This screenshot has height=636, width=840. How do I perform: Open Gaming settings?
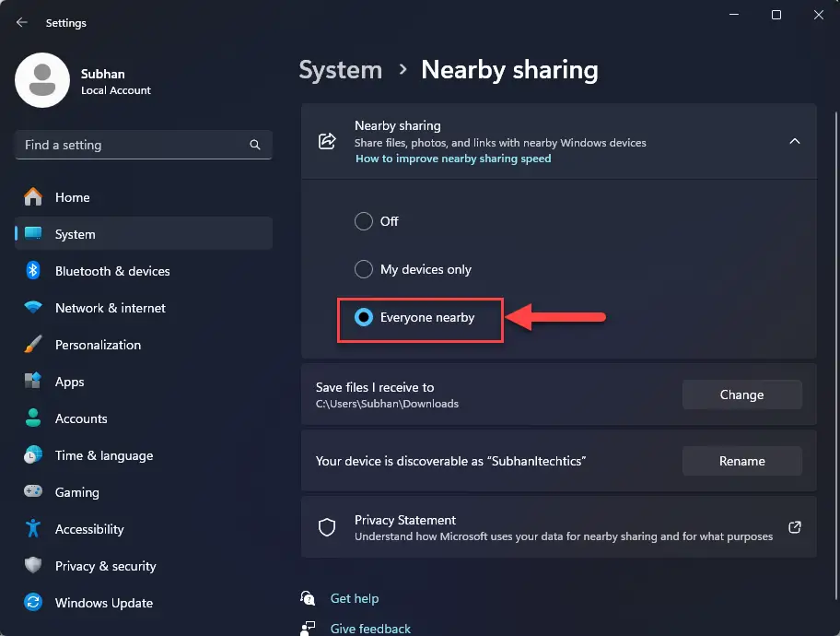[76, 492]
